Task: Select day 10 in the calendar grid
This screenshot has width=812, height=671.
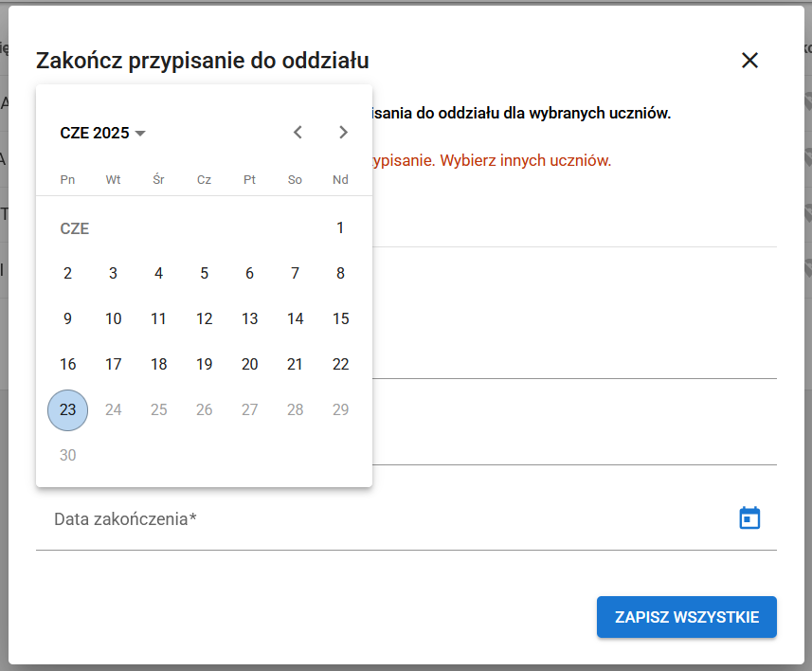Action: pyautogui.click(x=113, y=319)
